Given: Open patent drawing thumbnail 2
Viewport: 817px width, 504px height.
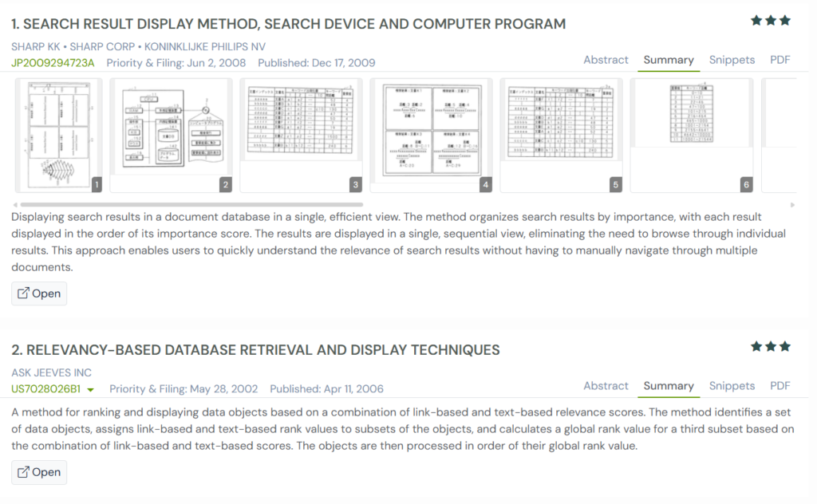Looking at the screenshot, I should 171,135.
